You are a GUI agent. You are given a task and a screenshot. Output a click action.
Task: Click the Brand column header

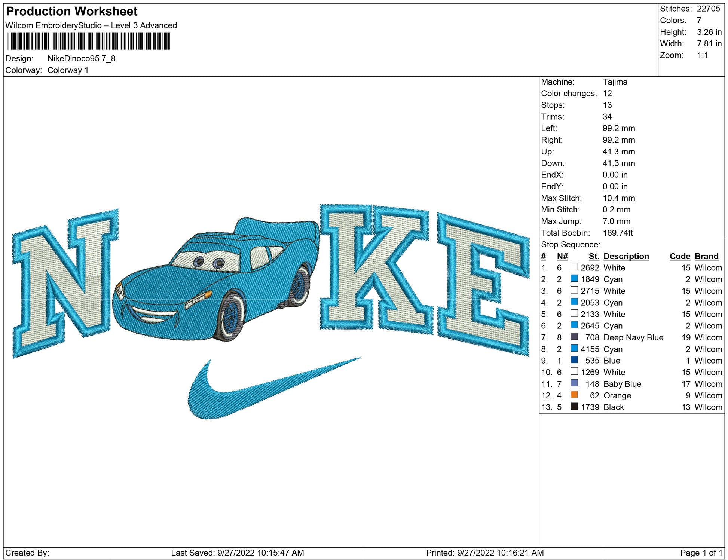coord(706,256)
